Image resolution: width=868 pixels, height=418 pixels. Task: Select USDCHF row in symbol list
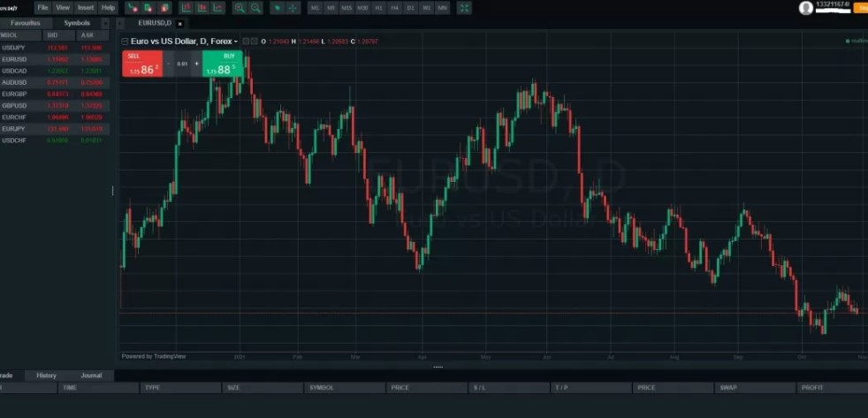point(55,141)
